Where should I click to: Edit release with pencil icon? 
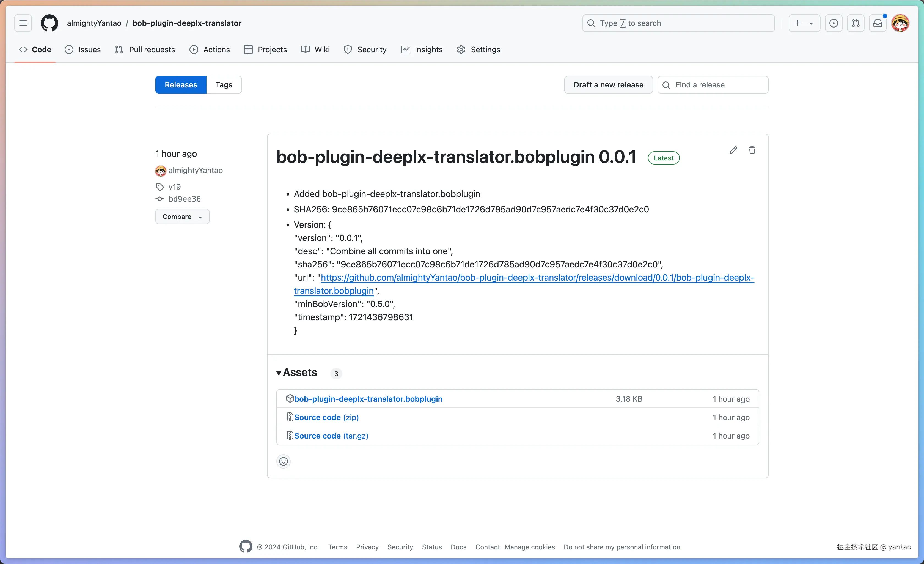pos(733,150)
